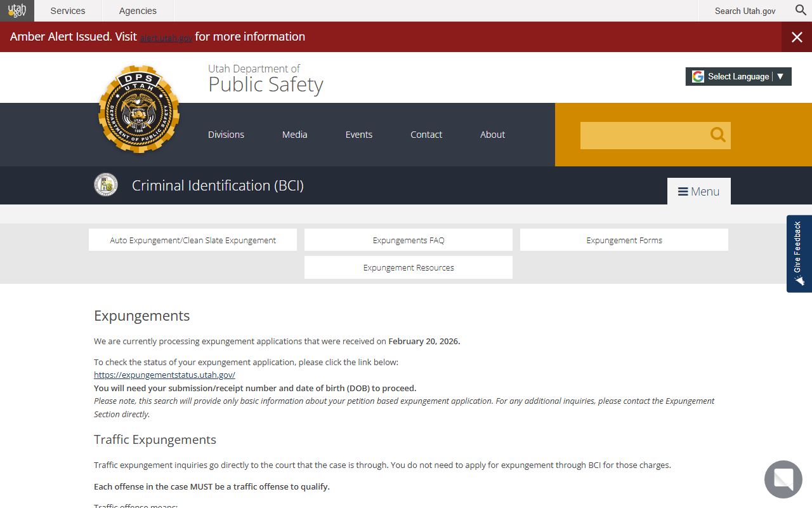Open the Events nav item
Screen dimensions: 812x508
point(359,135)
